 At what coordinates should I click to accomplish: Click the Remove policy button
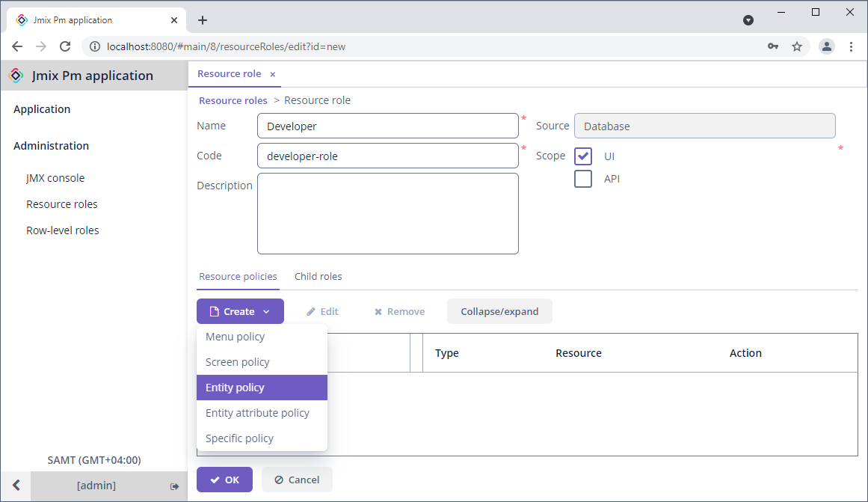tap(400, 311)
